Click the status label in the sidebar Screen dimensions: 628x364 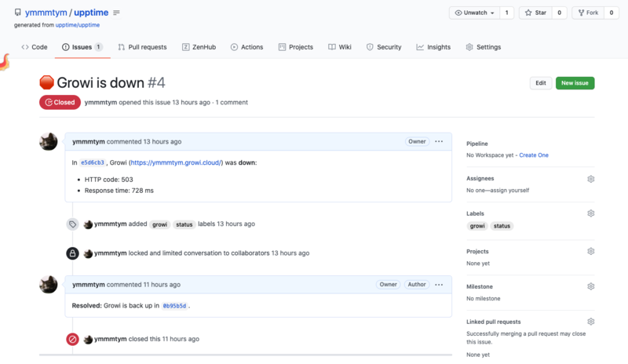[x=502, y=226]
